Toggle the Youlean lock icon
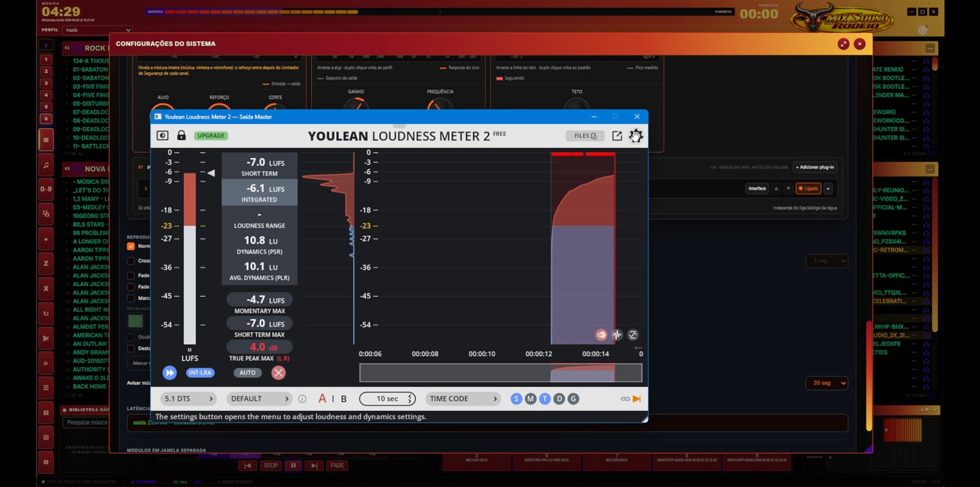This screenshot has height=487, width=980. 181,135
